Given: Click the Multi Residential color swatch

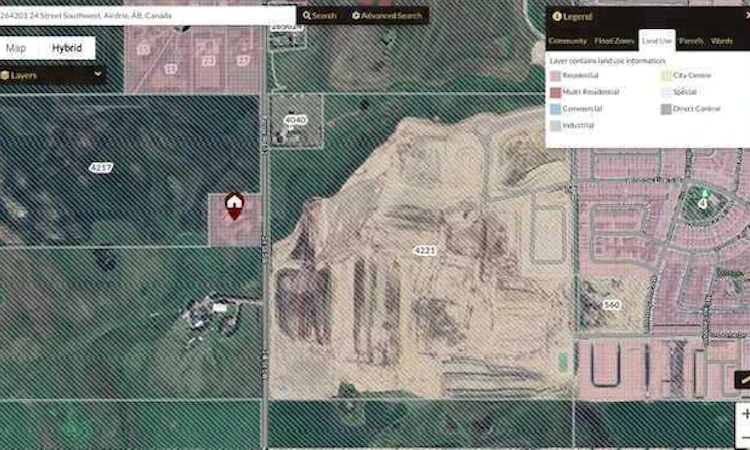Looking at the screenshot, I should (x=555, y=92).
